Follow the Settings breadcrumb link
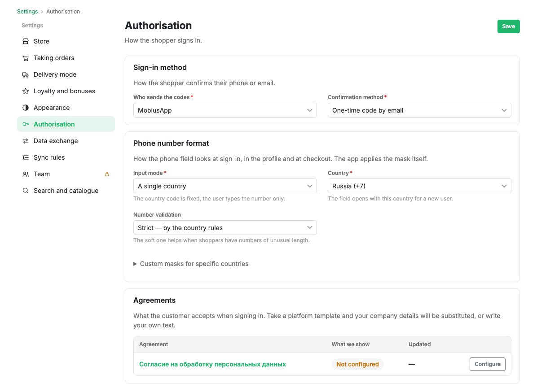The height and width of the screenshot is (392, 537). [27, 12]
